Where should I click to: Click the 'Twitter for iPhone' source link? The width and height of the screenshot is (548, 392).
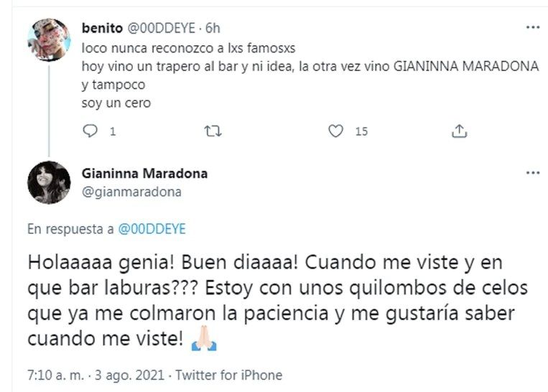coord(229,375)
